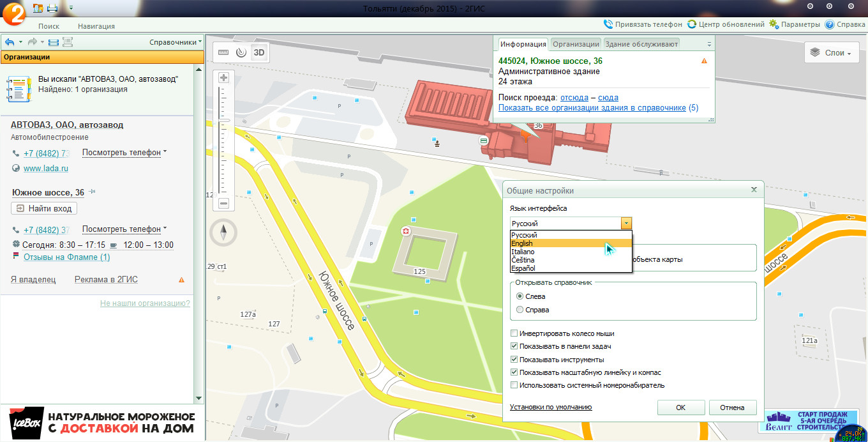Zoom in with the plus button
Screen dimensions: 868x442
(223, 78)
